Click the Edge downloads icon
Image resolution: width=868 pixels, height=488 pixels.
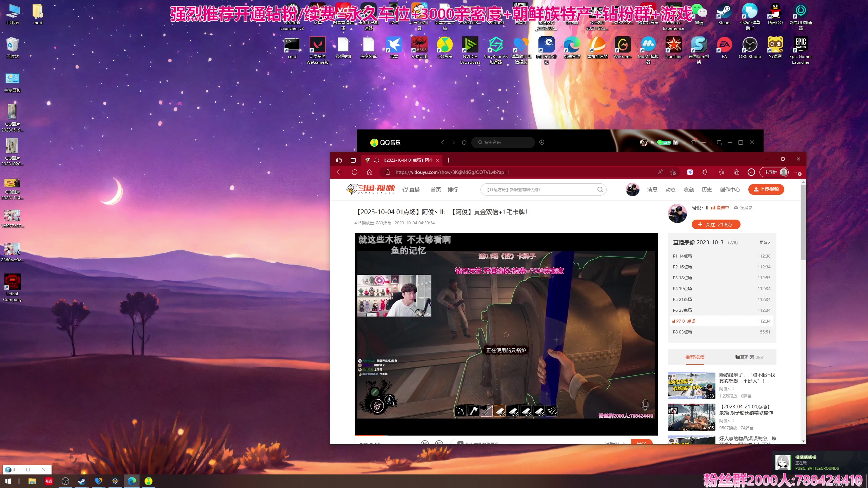751,172
